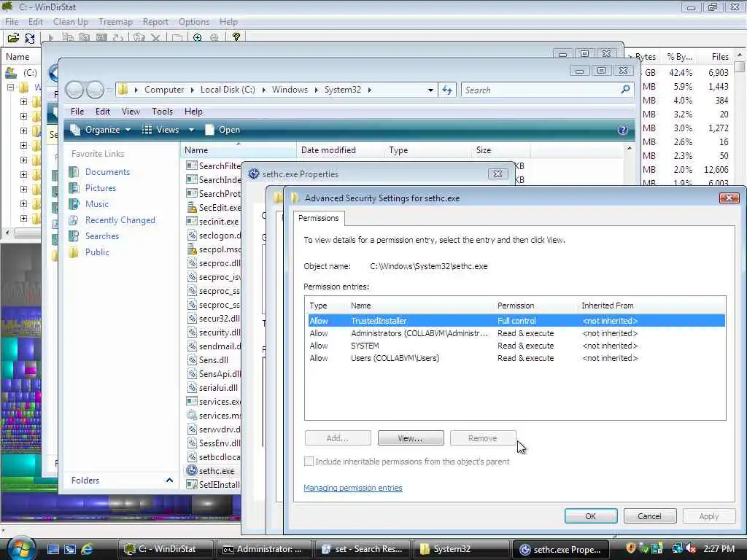Click the Searches favorite link icon
747x560 pixels.
tap(74, 236)
